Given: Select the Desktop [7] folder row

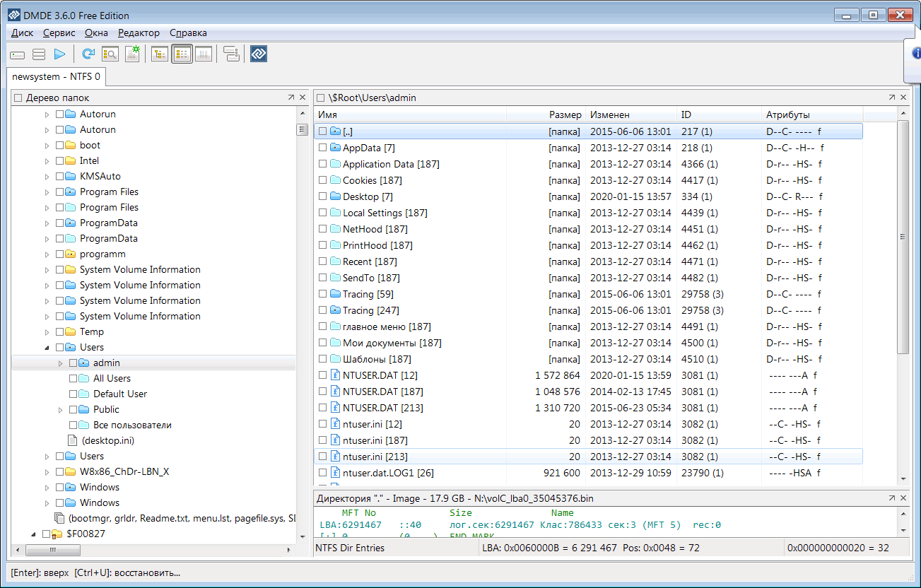Looking at the screenshot, I should point(368,196).
